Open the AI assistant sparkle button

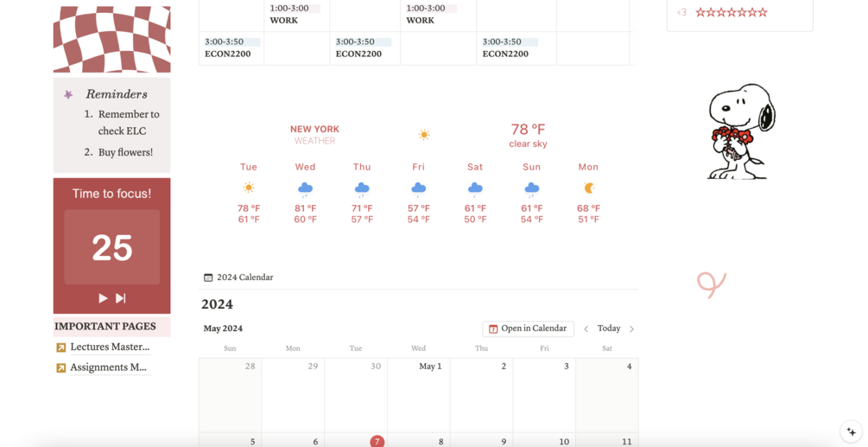tap(852, 431)
